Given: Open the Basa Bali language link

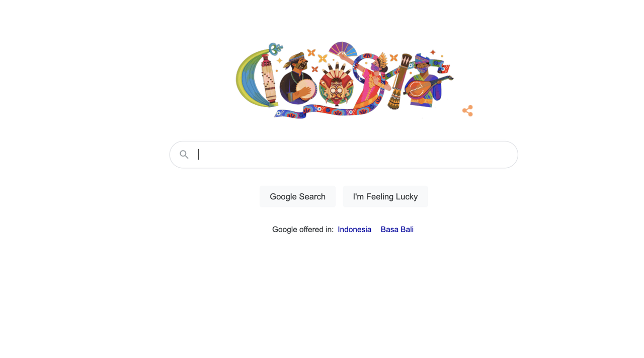Looking at the screenshot, I should click(x=397, y=229).
